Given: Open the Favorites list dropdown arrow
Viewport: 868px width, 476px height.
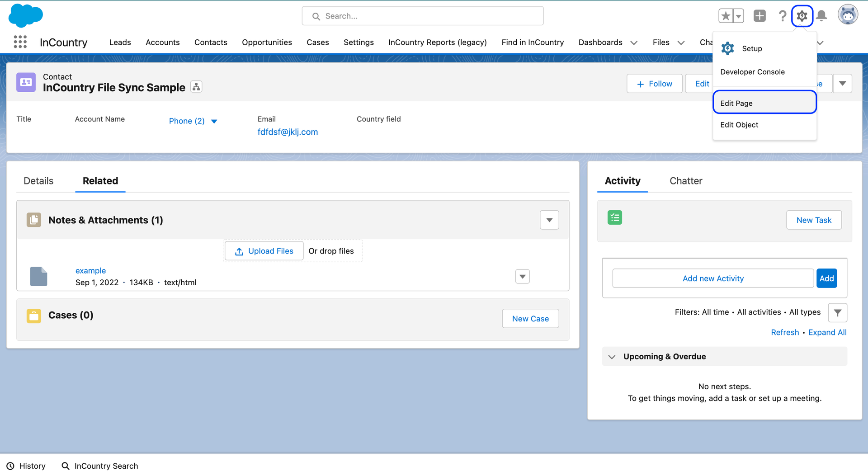Looking at the screenshot, I should coord(738,16).
